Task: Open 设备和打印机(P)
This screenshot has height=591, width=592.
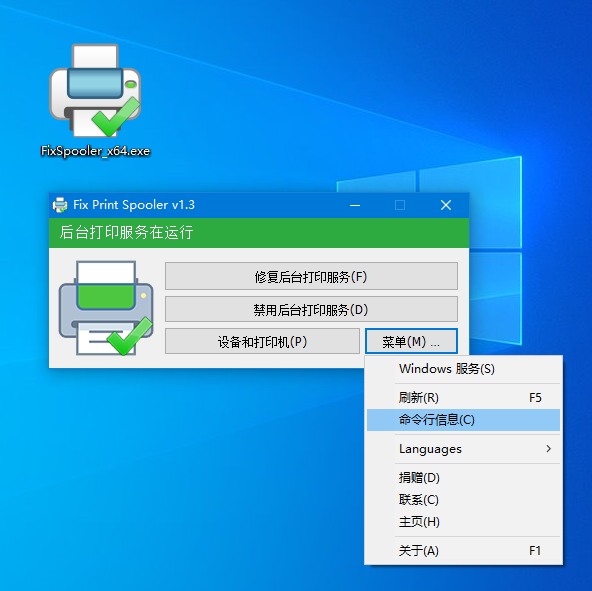Action: [262, 342]
